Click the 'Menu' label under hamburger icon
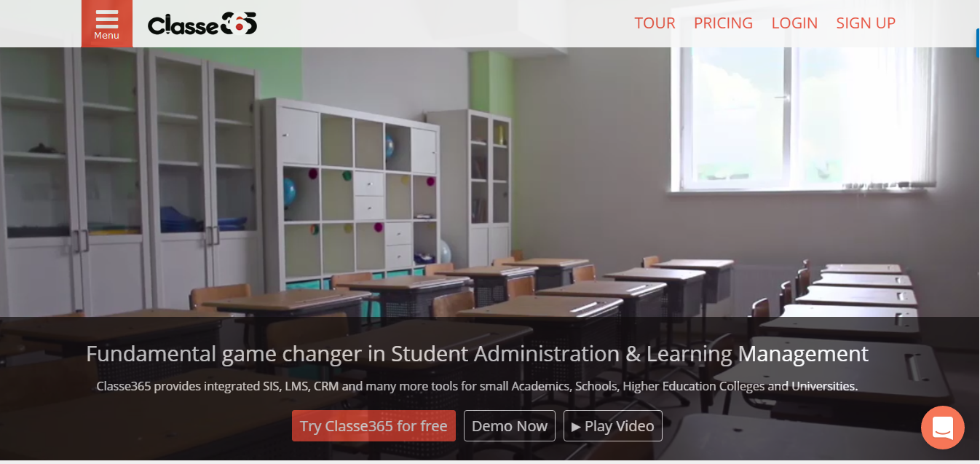 coord(106,36)
